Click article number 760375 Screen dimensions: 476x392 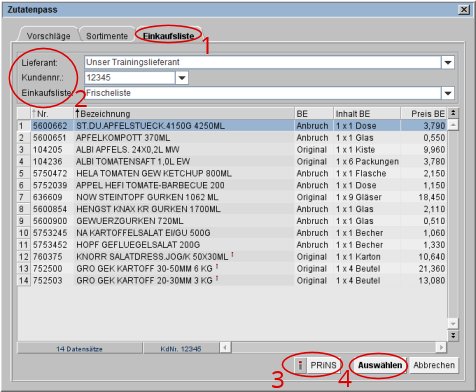(x=47, y=257)
